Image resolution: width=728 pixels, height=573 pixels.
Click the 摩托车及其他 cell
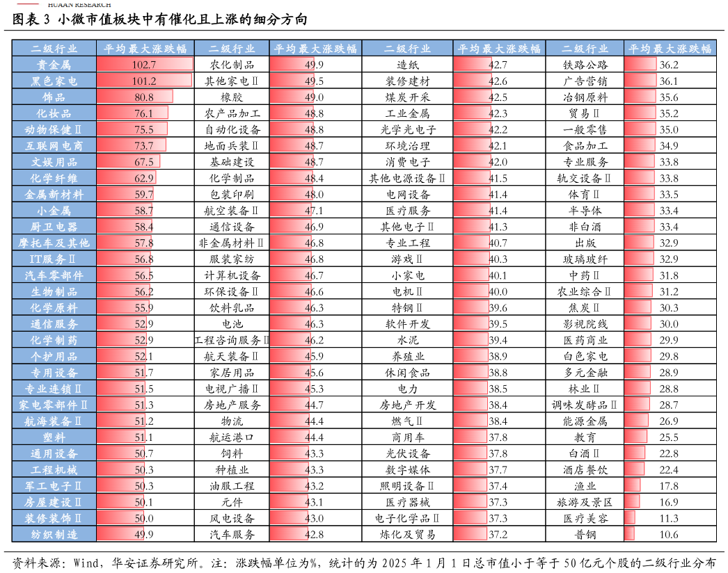coord(54,243)
